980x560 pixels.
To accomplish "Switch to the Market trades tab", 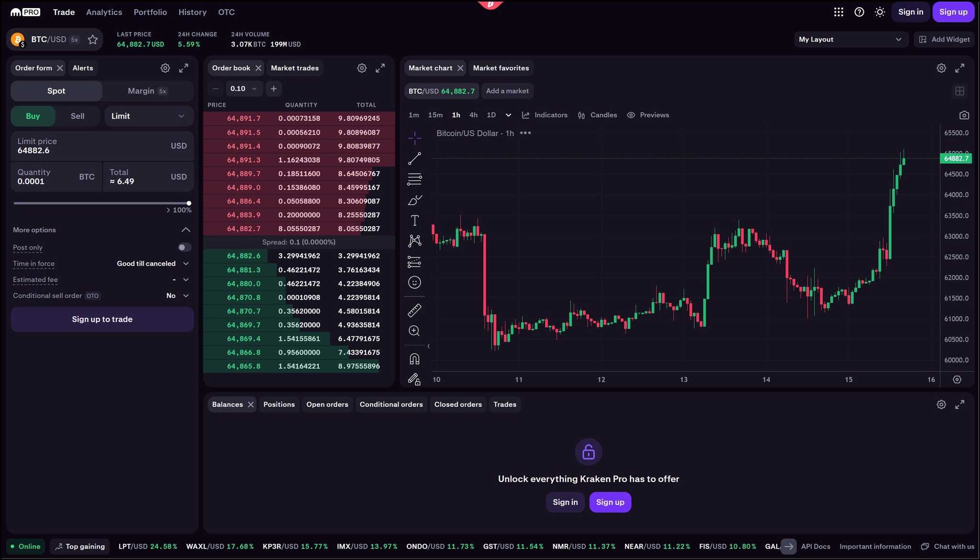I will (x=295, y=67).
